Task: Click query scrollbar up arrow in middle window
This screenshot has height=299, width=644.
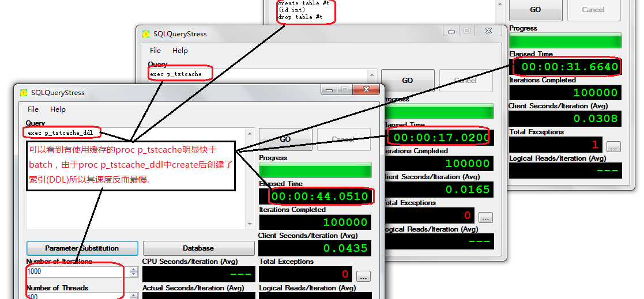Action: click(372, 74)
